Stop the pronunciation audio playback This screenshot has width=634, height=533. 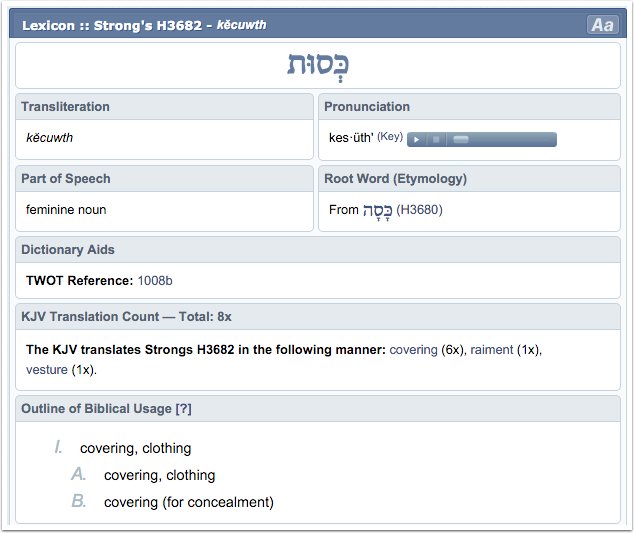(x=436, y=140)
